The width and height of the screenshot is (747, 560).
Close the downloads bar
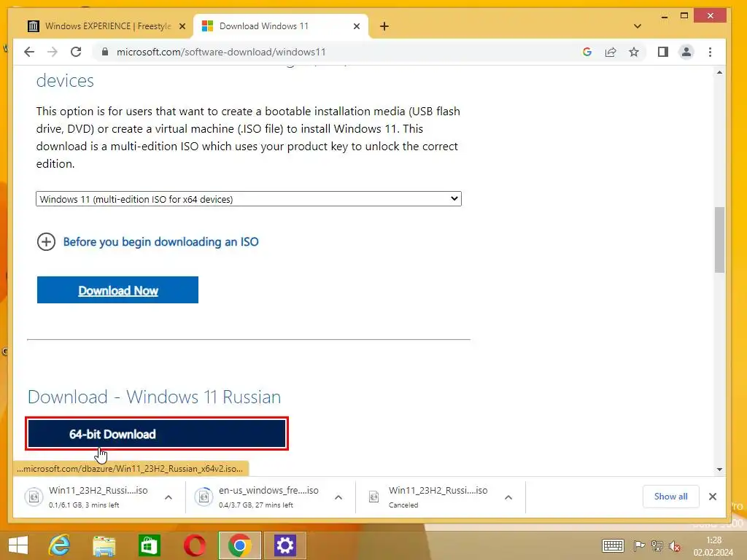click(x=713, y=496)
